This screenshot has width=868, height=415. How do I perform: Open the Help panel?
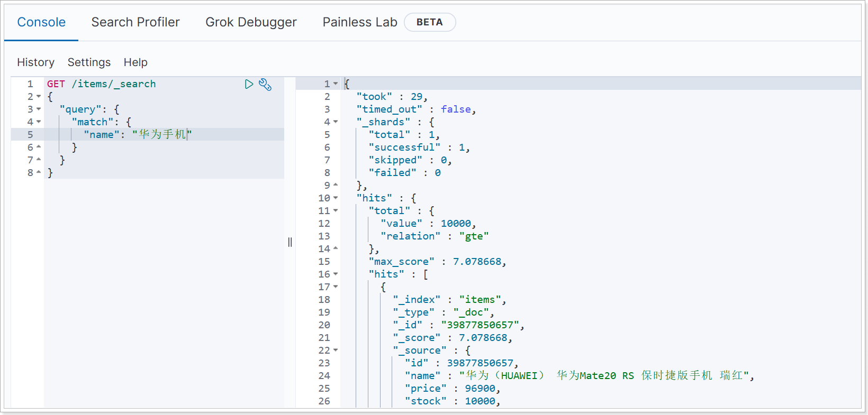click(135, 62)
